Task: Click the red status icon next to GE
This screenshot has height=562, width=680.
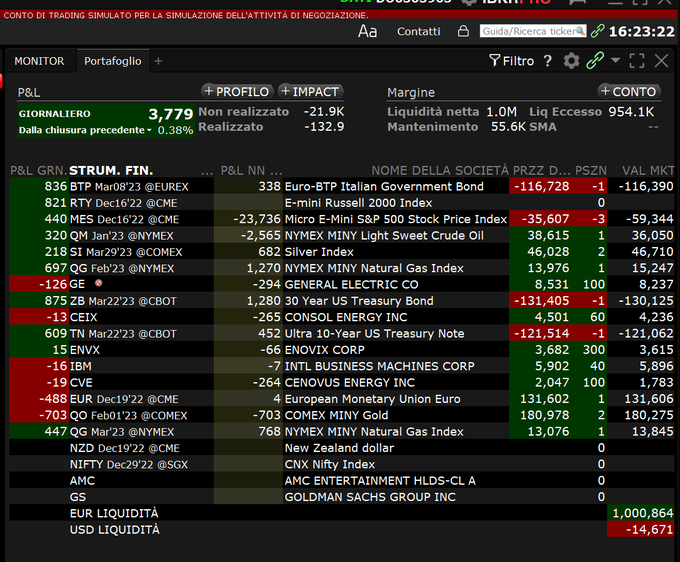Action: (x=98, y=283)
